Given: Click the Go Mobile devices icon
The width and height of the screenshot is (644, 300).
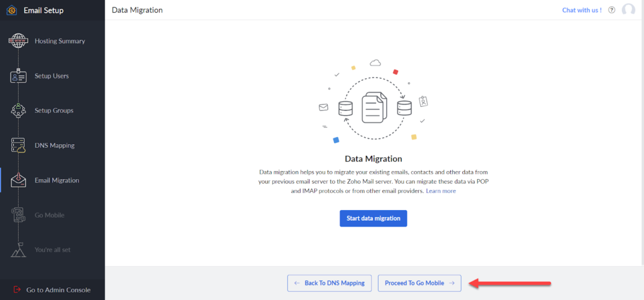Looking at the screenshot, I should click(x=18, y=215).
